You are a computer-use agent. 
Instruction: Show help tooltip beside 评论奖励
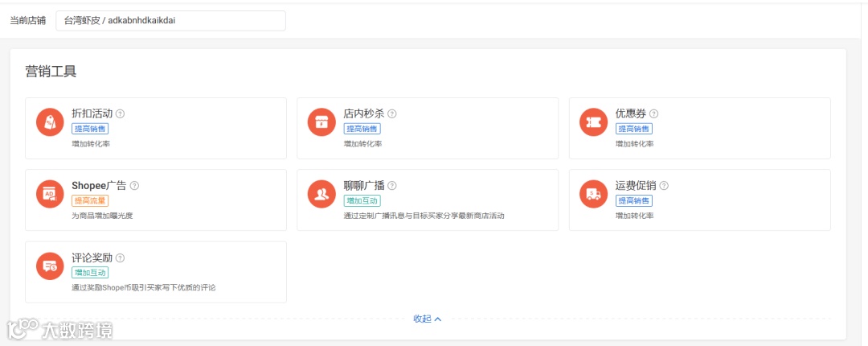[x=120, y=257]
